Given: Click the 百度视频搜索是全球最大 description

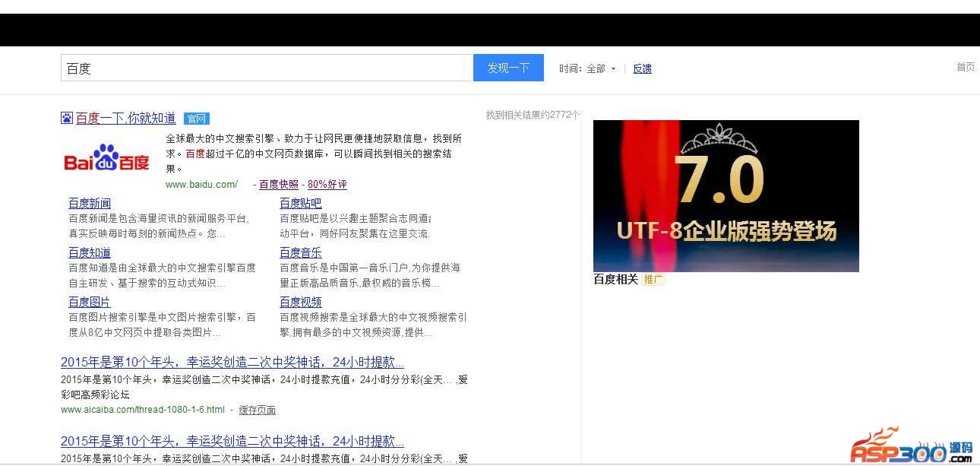Looking at the screenshot, I should [374, 325].
